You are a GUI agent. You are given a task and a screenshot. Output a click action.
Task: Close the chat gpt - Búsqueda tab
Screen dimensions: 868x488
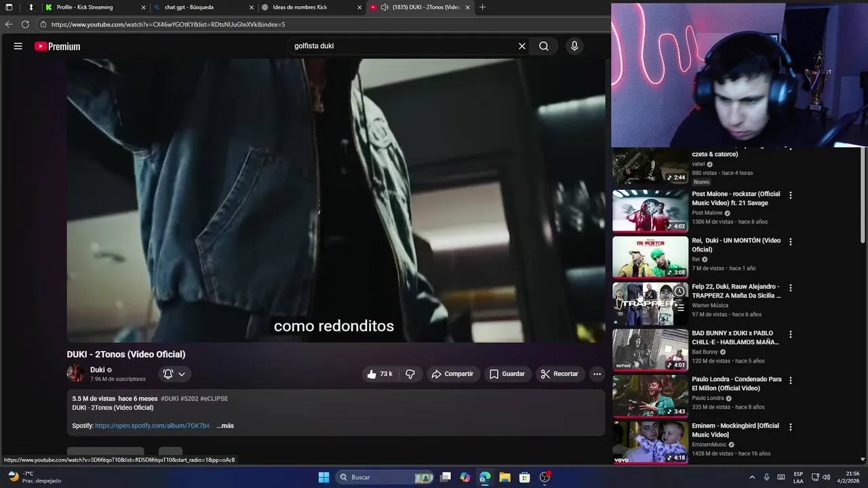252,7
